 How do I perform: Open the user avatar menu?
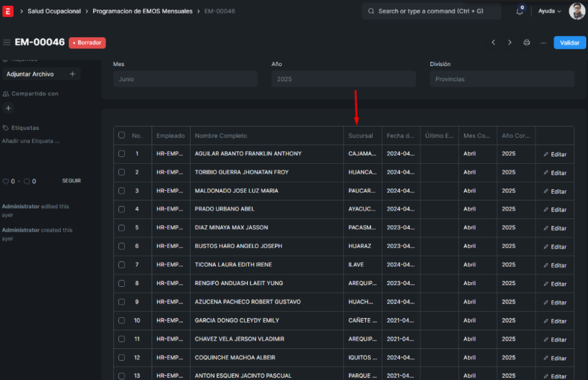tap(577, 11)
